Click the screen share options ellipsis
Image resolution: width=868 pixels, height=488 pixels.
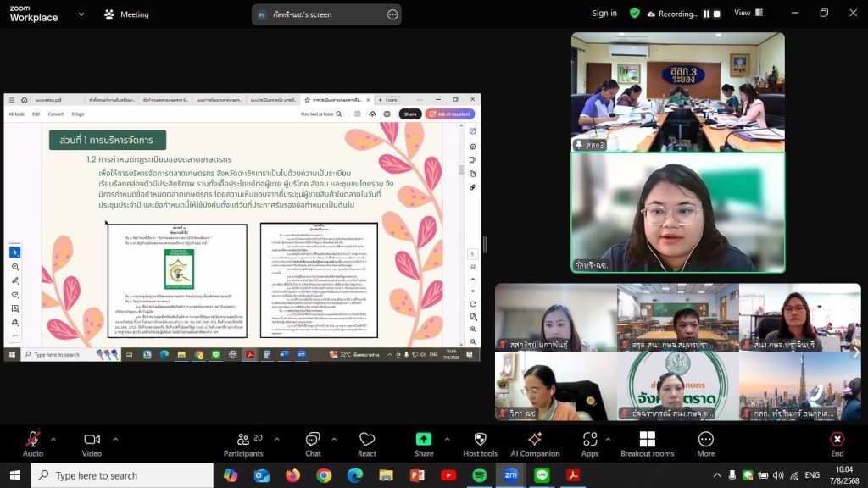pyautogui.click(x=392, y=14)
